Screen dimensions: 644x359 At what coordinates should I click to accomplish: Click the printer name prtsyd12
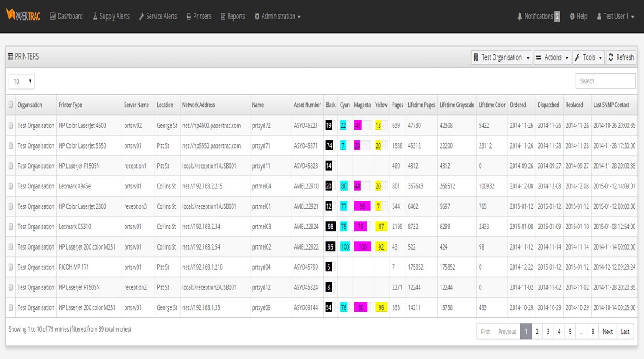click(x=261, y=287)
